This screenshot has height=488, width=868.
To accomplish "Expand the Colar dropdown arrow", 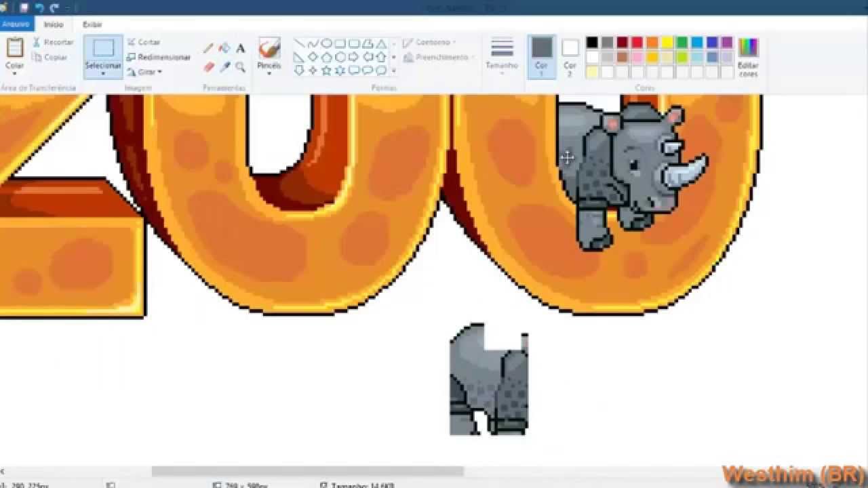I will [x=15, y=73].
